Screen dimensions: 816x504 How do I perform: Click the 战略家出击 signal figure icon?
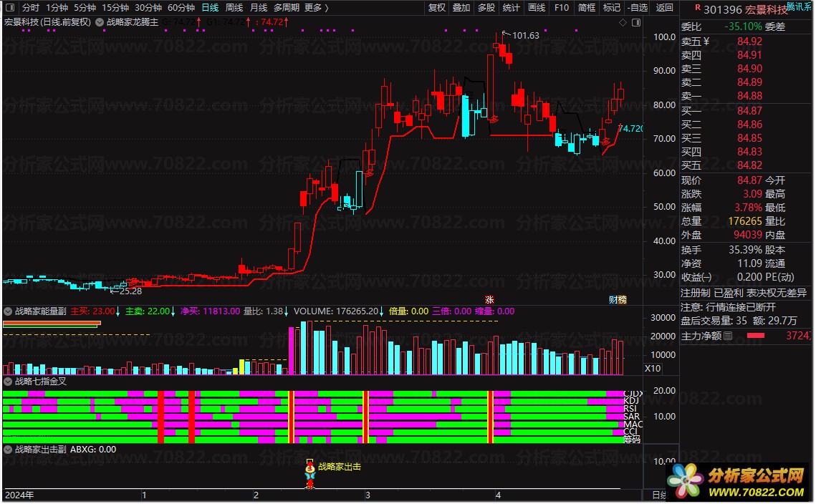point(310,475)
